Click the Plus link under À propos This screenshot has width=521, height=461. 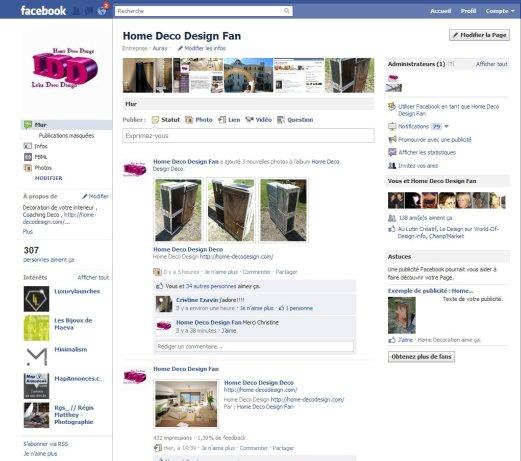pyautogui.click(x=28, y=232)
